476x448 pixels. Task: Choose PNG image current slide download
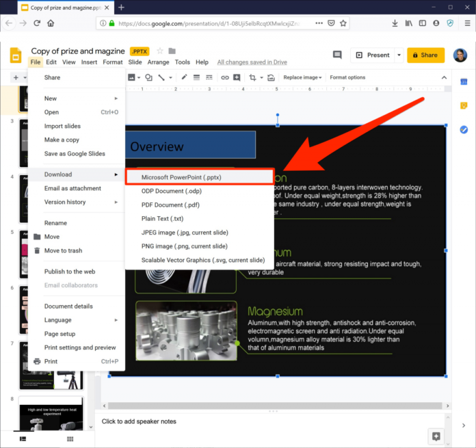(200, 246)
